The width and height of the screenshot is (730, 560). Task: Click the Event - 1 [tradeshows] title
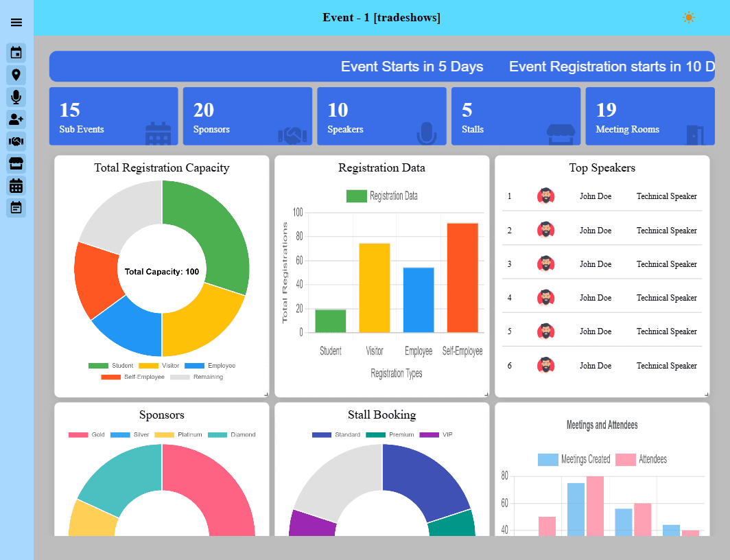pos(381,18)
